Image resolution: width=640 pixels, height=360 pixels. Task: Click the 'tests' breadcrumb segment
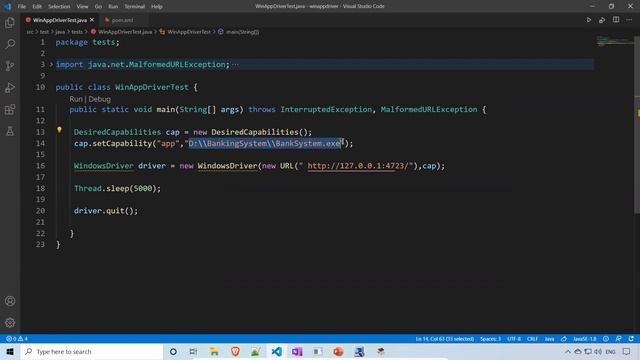click(x=77, y=32)
